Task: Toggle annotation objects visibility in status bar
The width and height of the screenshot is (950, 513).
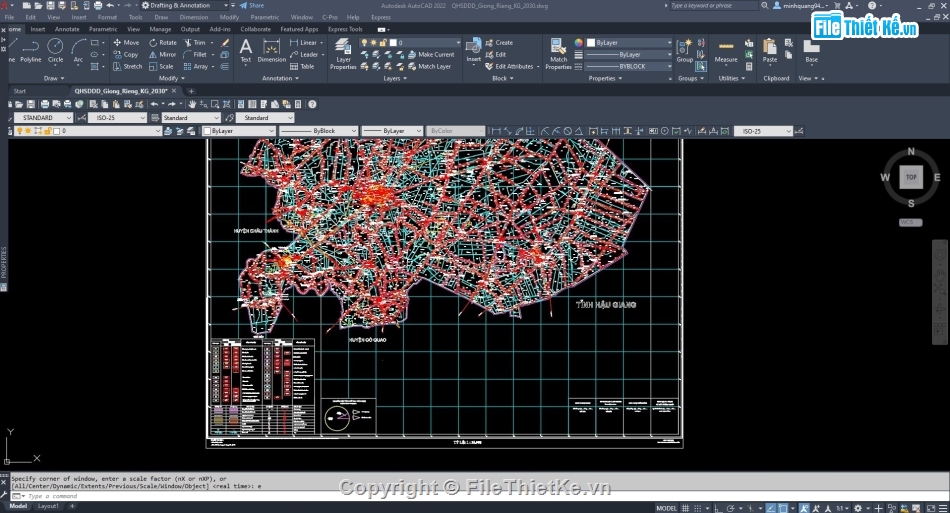Action: click(804, 508)
